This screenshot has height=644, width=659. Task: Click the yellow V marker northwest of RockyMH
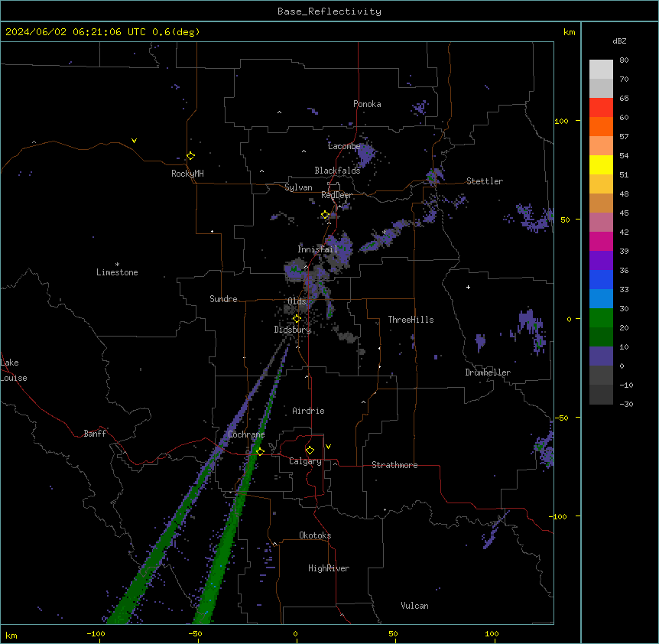coord(134,141)
